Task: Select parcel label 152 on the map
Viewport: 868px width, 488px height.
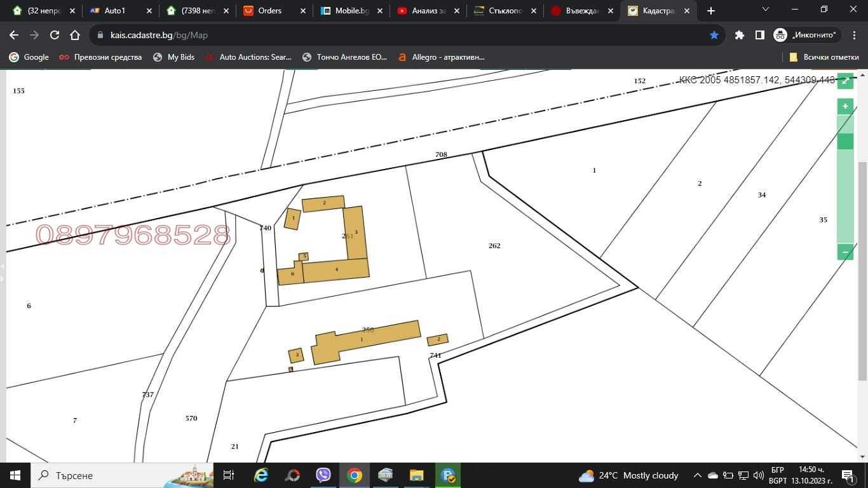Action: [x=639, y=81]
